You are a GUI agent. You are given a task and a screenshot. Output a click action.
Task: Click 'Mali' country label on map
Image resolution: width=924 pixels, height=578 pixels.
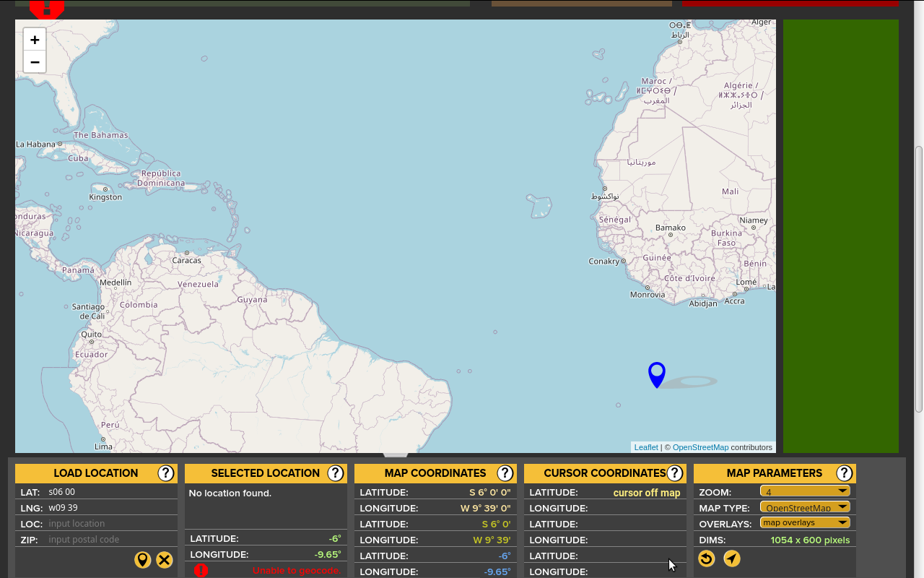coord(730,191)
